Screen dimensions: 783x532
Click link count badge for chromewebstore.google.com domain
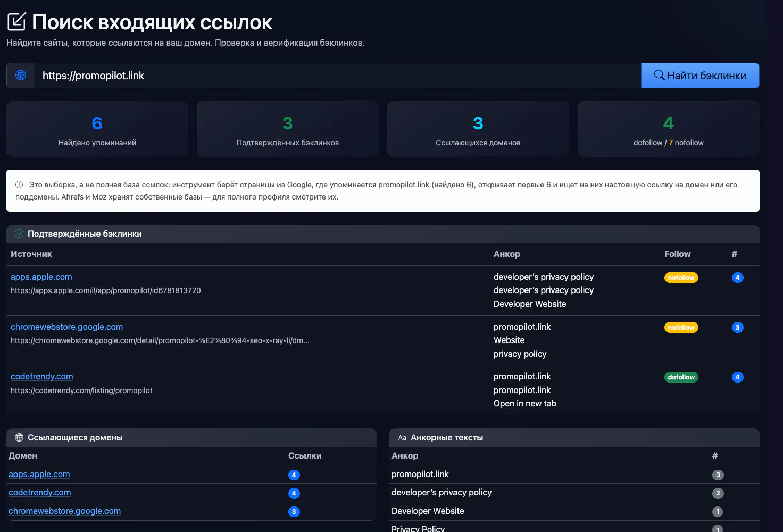pos(294,512)
